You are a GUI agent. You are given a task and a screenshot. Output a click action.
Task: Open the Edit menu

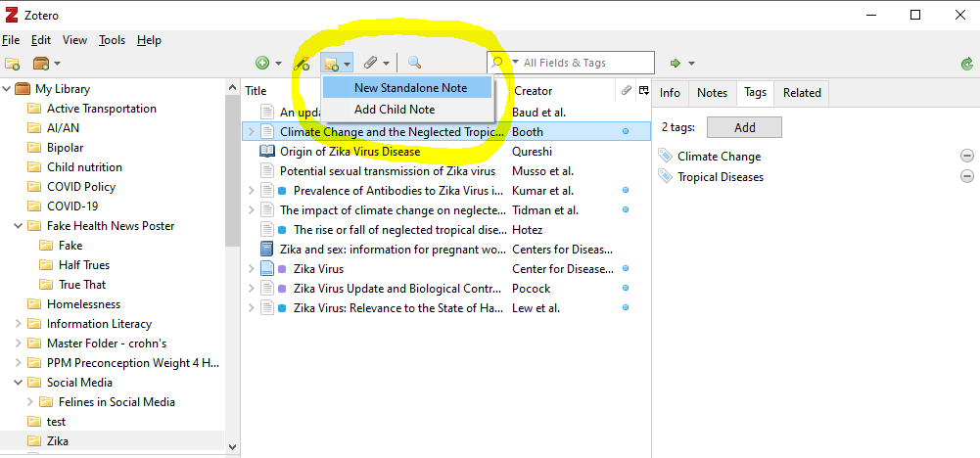point(41,40)
